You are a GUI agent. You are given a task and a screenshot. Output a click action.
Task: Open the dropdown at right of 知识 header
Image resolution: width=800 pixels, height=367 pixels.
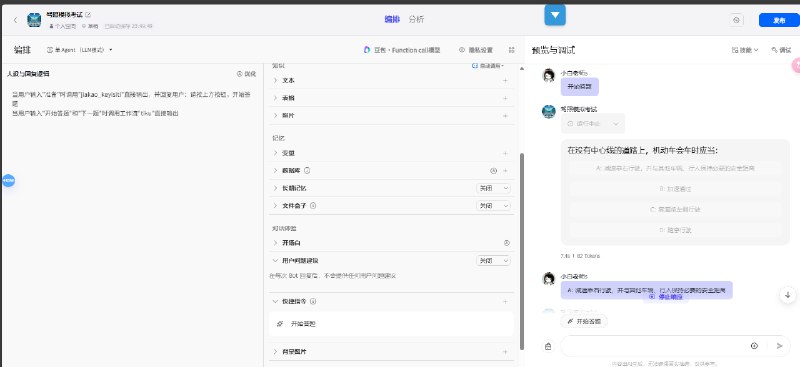tap(488, 65)
